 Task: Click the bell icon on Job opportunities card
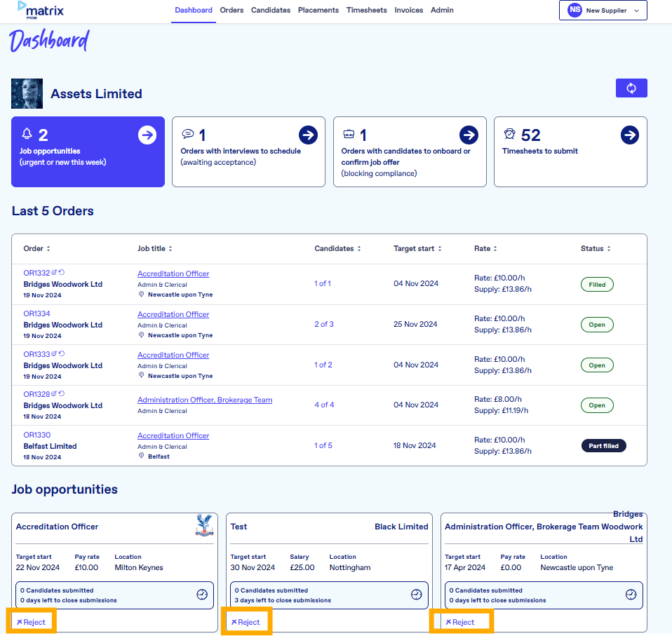pyautogui.click(x=27, y=134)
